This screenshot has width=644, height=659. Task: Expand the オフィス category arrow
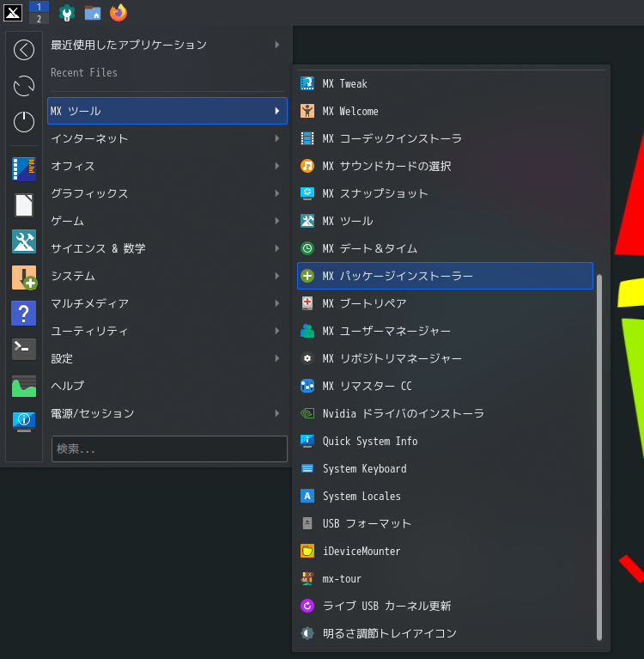click(x=276, y=166)
